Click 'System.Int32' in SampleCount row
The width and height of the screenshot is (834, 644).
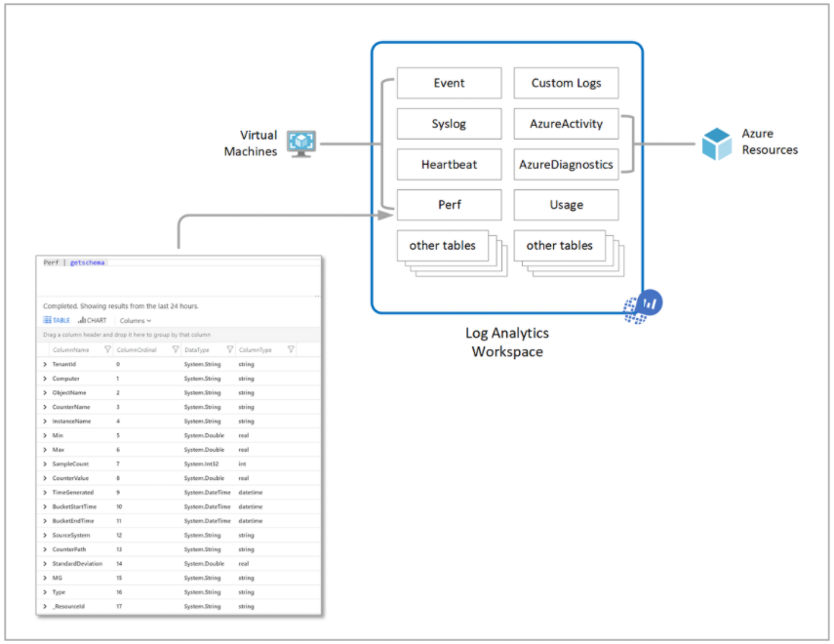(x=201, y=464)
